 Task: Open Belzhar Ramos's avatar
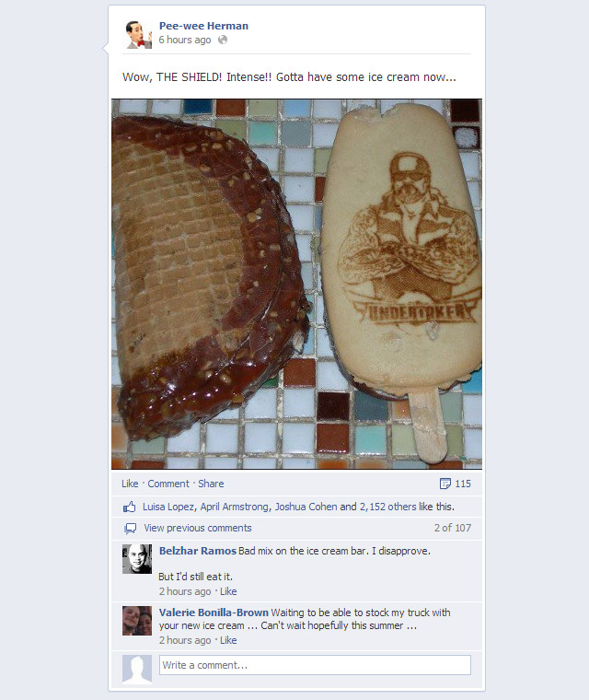coord(137,559)
